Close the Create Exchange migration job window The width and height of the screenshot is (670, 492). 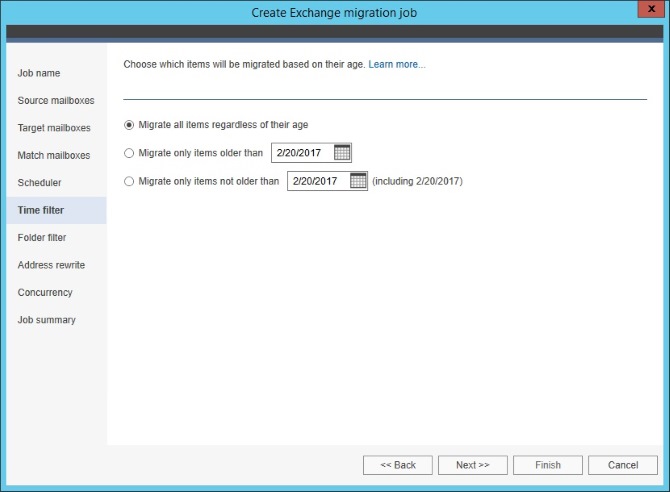pyautogui.click(x=651, y=9)
